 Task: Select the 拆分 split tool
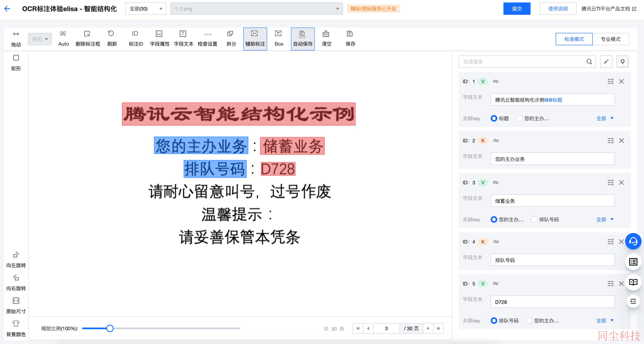pyautogui.click(x=231, y=39)
